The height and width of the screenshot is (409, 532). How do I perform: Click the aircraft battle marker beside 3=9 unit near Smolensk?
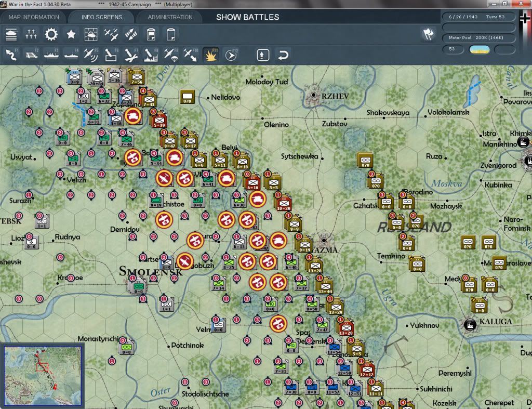click(184, 261)
